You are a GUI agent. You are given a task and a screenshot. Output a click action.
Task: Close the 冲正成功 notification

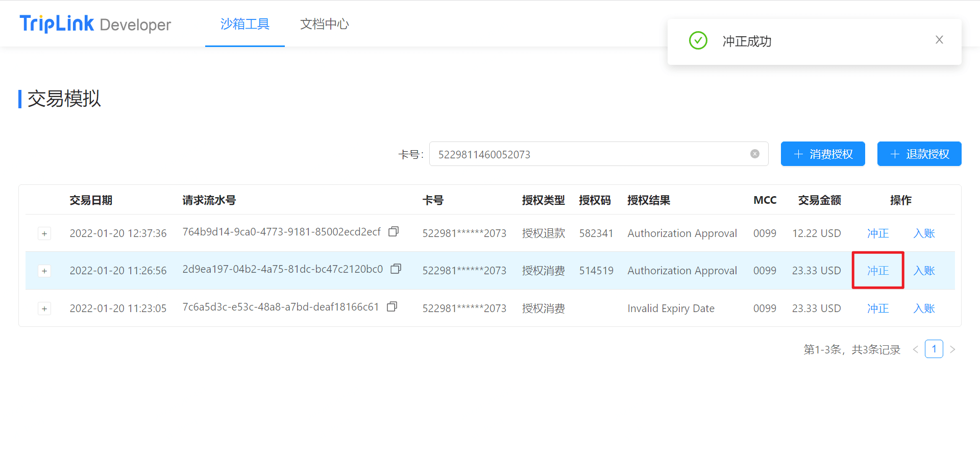(939, 40)
